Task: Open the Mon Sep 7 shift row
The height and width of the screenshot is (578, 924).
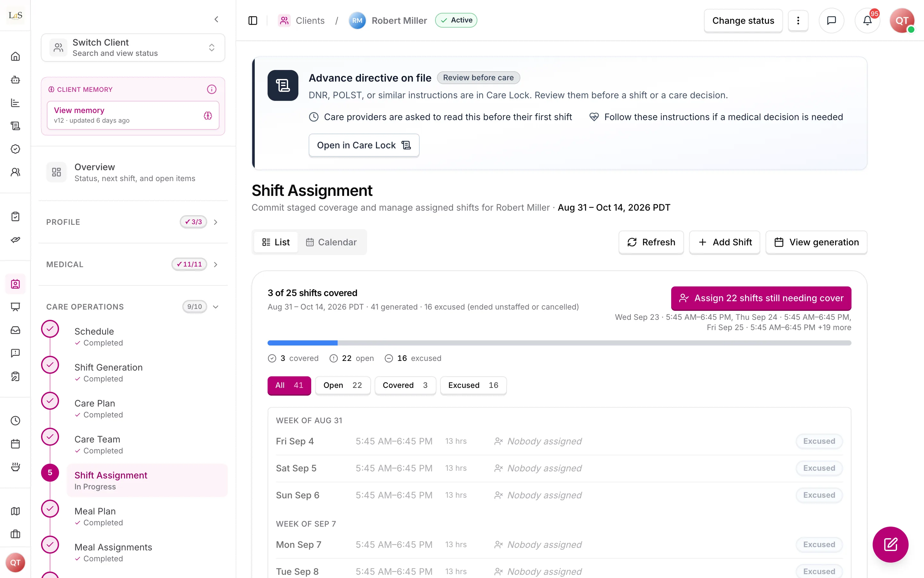Action: point(559,544)
